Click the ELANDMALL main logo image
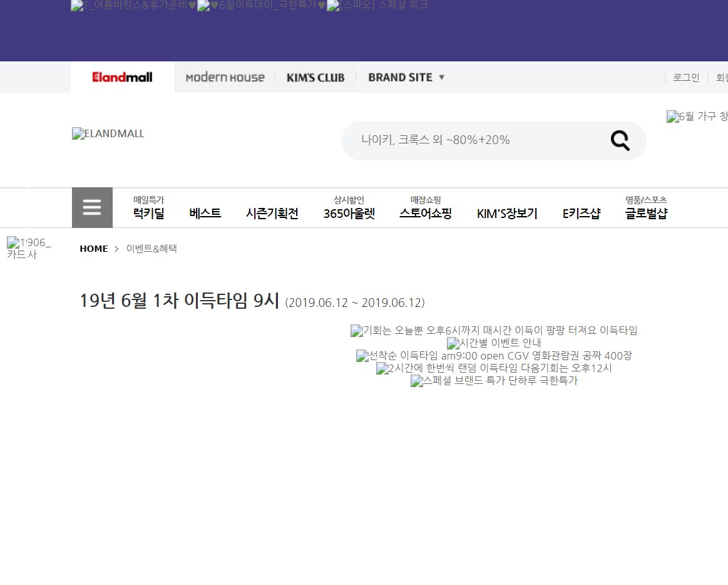Image resolution: width=728 pixels, height=585 pixels. 108,133
